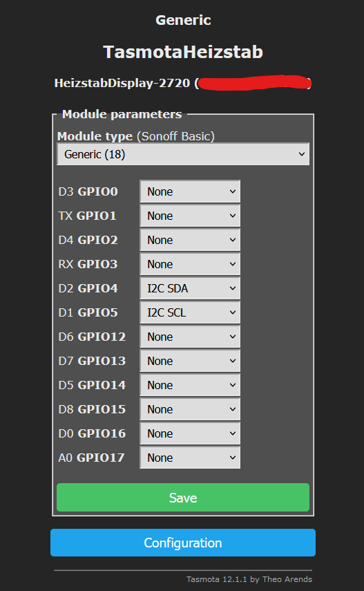
Task: Click the D0 GPIO16 label
Action: (x=92, y=433)
